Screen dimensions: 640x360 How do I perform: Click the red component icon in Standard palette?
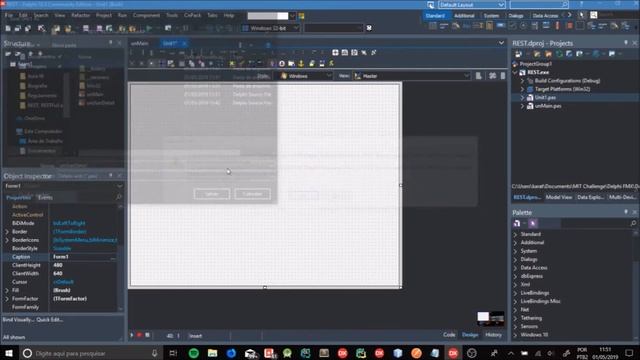tap(569, 26)
